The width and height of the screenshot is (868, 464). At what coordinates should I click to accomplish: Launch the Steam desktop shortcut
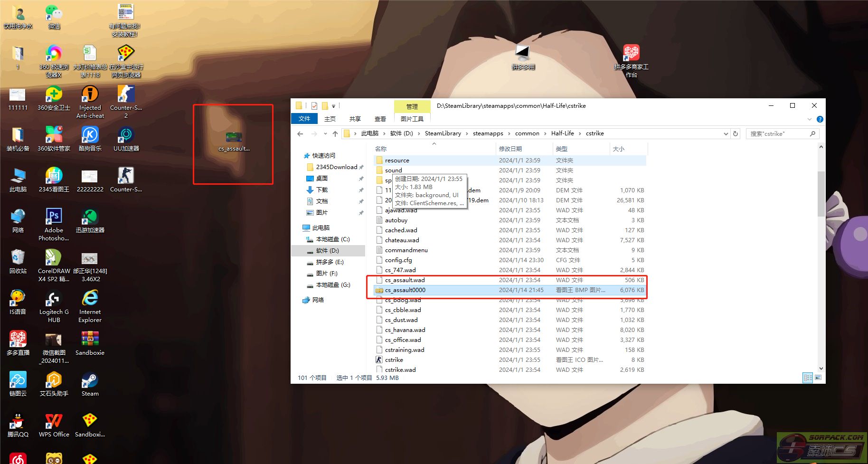tap(90, 384)
